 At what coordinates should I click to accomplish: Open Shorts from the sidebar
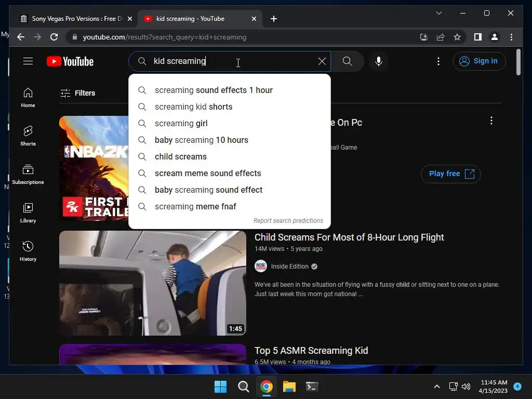coord(28,136)
